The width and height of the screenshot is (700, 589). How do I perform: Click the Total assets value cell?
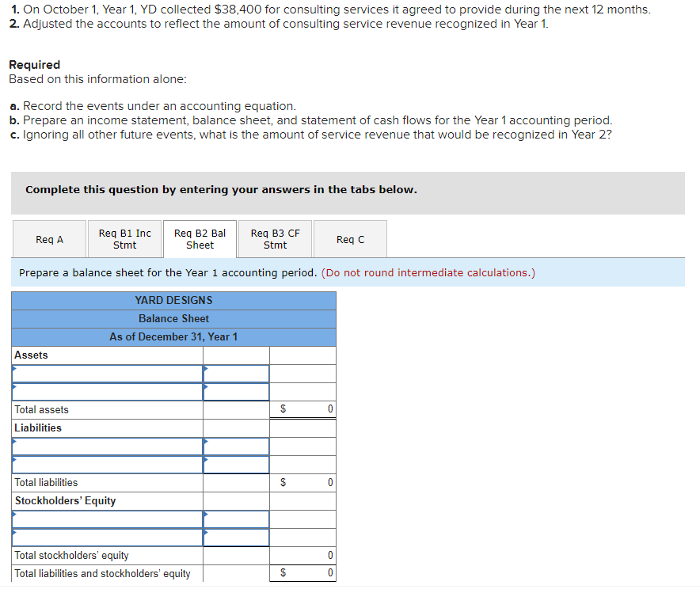303,408
